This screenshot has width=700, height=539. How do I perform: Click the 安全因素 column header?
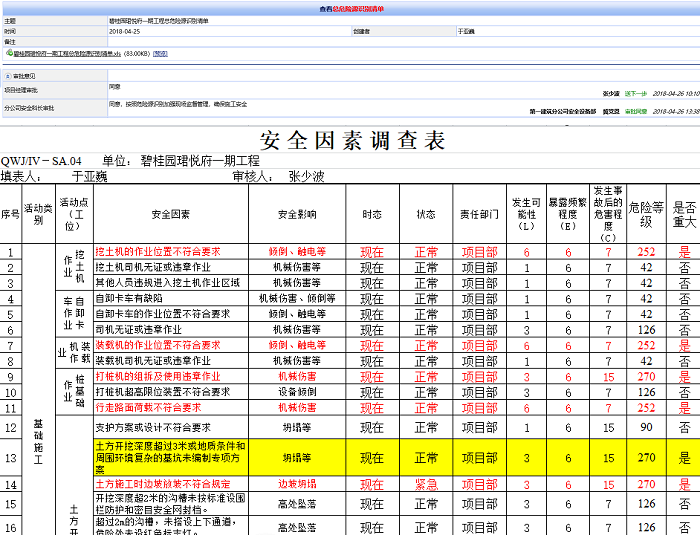click(171, 214)
